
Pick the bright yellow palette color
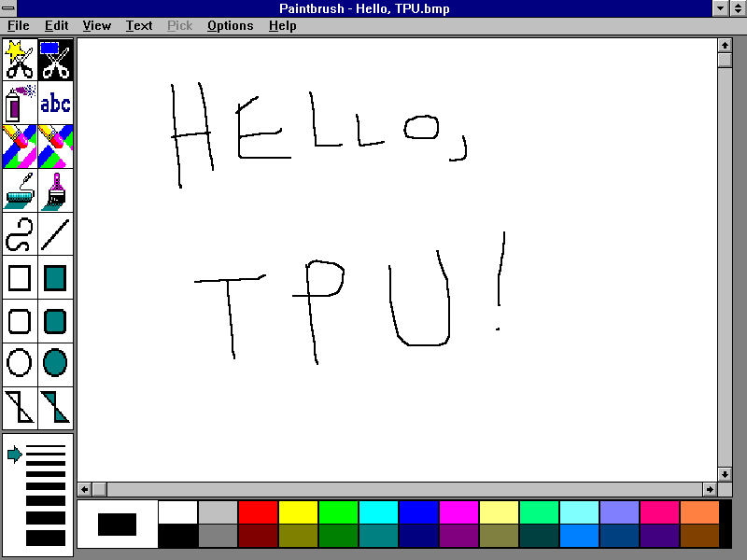(x=298, y=512)
